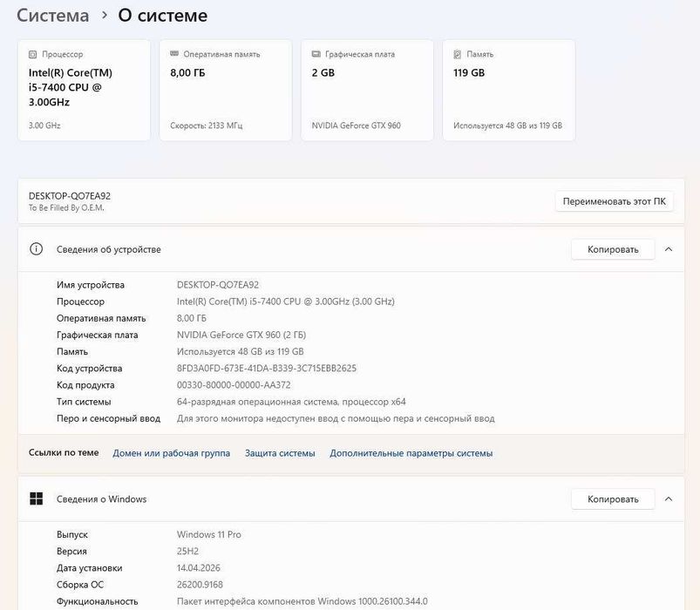Click the Код продукта value 00330-80000-00000-AA372
700x610 pixels.
[234, 384]
